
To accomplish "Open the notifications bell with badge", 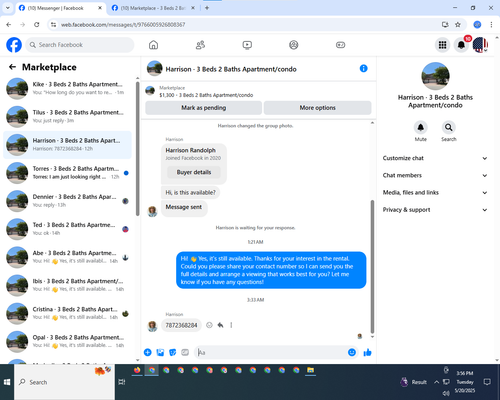I will click(x=461, y=45).
